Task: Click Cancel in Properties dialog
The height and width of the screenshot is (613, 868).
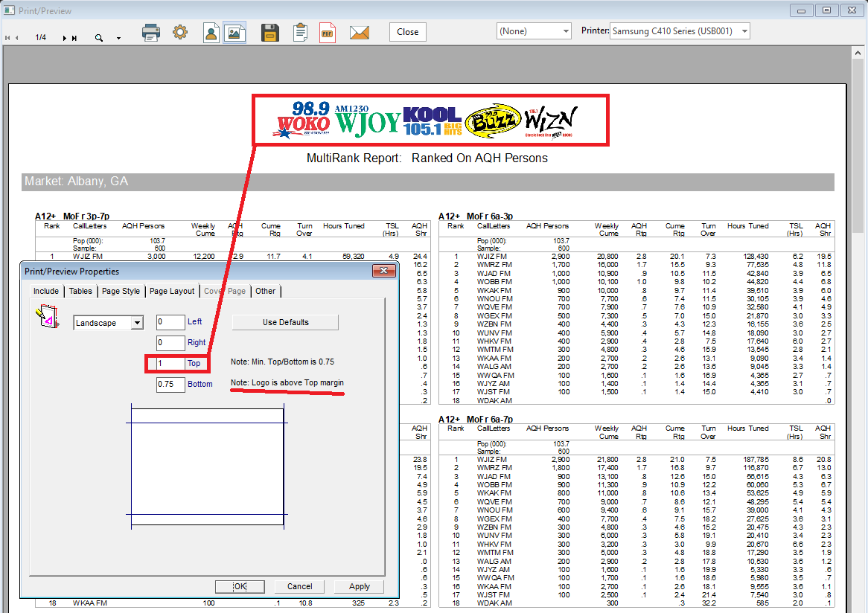Action: point(299,586)
